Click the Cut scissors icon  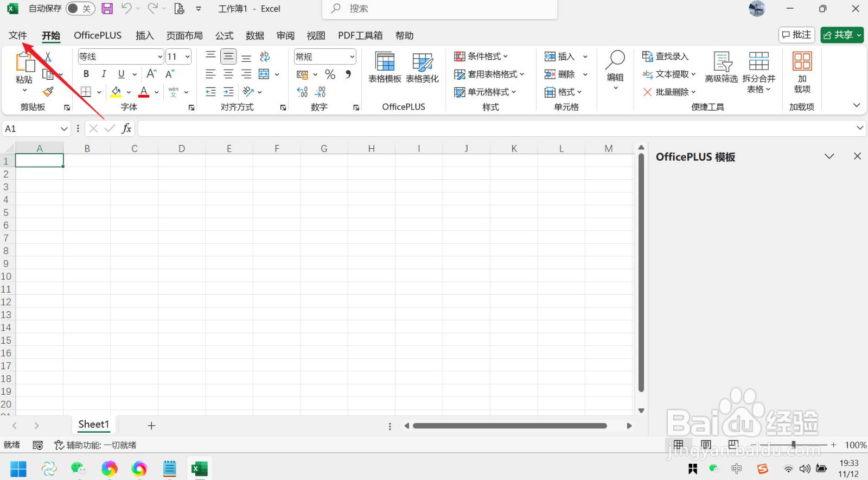[x=48, y=56]
